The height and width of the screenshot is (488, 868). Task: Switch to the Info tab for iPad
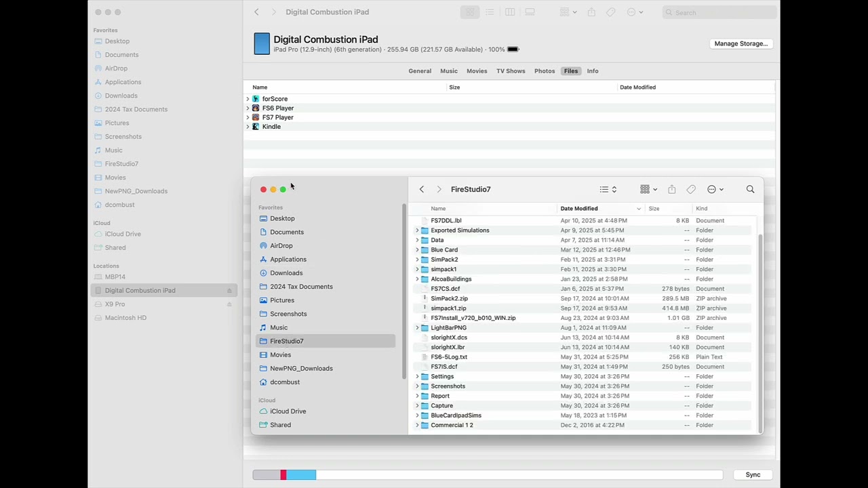[x=593, y=71]
